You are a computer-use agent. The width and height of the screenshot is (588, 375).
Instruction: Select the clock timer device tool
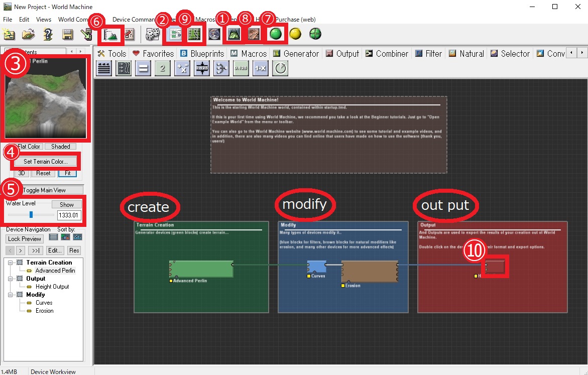[280, 68]
